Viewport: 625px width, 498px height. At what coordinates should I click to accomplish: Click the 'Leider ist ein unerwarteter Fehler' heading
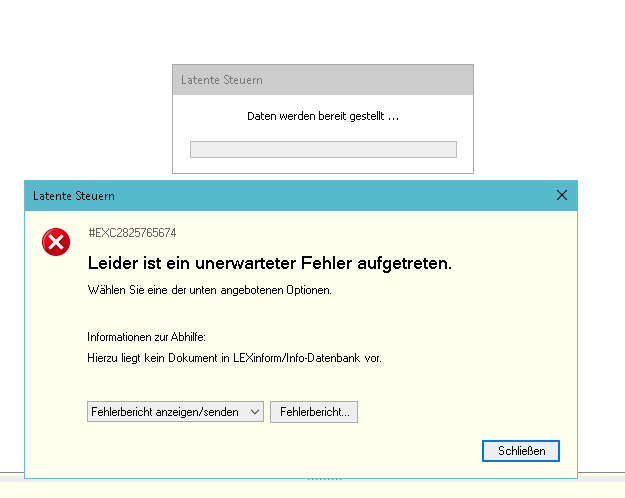(x=270, y=264)
